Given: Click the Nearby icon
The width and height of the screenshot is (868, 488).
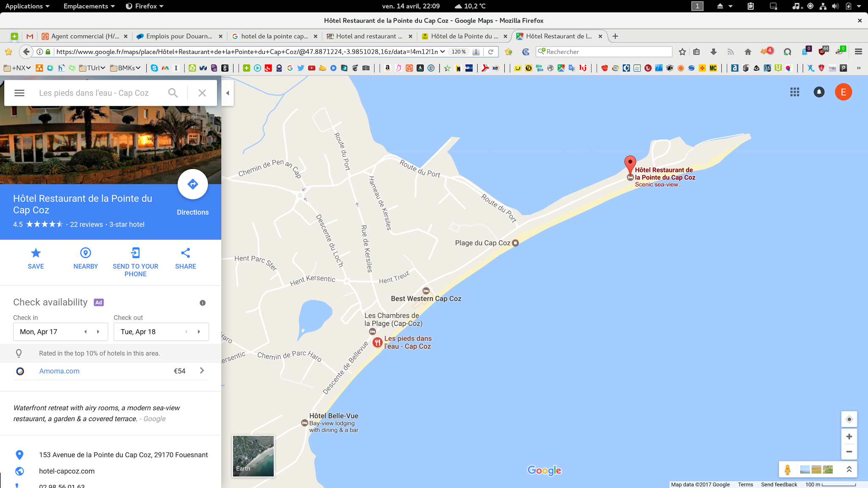Looking at the screenshot, I should pos(85,253).
